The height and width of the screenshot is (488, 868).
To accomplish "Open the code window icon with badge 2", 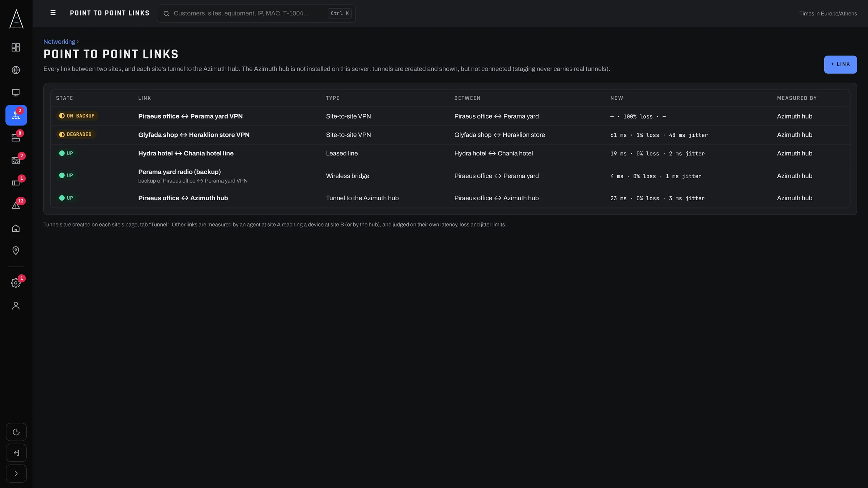I will coord(16,160).
